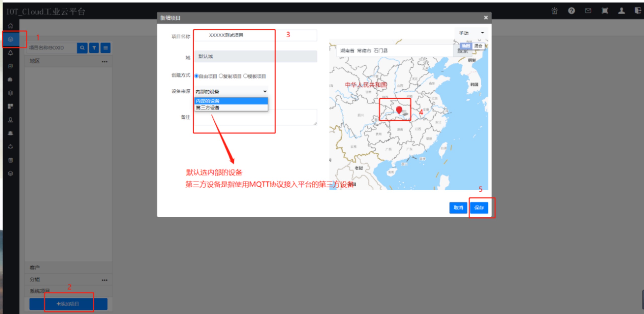The image size is (644, 314).
Task: Open the mail envelope icon in header
Action: (x=588, y=11)
